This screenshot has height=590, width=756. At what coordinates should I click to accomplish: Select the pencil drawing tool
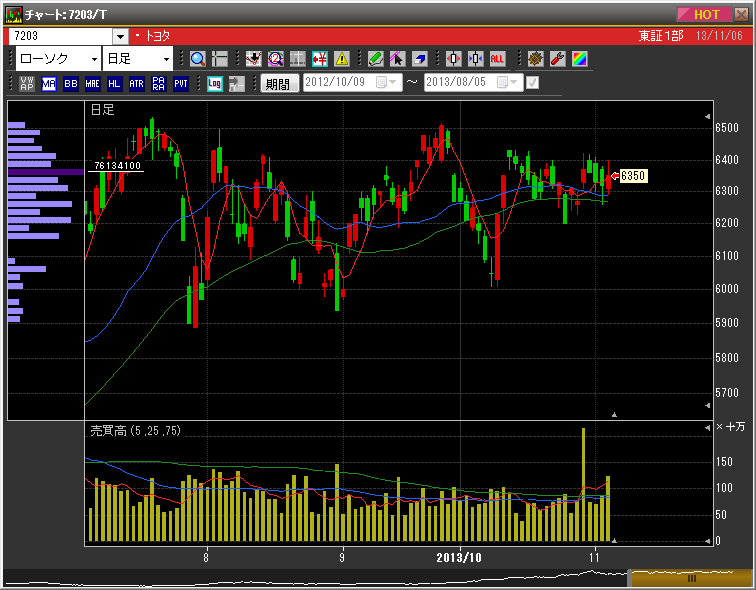click(375, 59)
